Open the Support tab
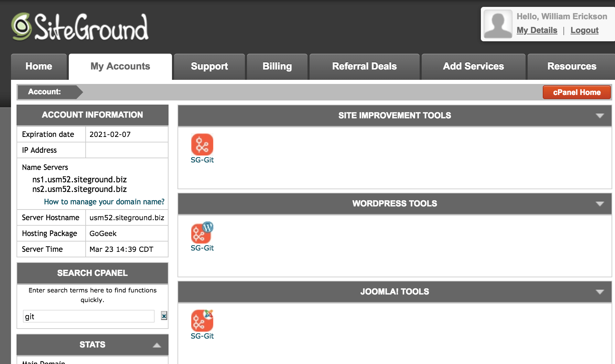Screen dimensions: 615x364 point(209,66)
